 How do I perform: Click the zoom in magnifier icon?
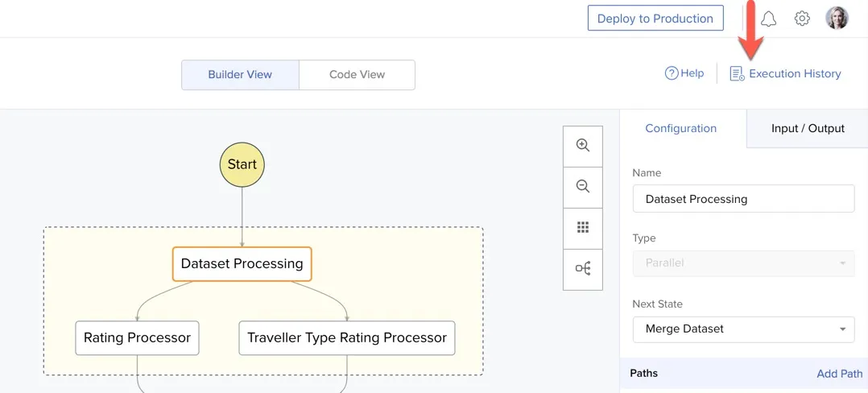point(583,146)
